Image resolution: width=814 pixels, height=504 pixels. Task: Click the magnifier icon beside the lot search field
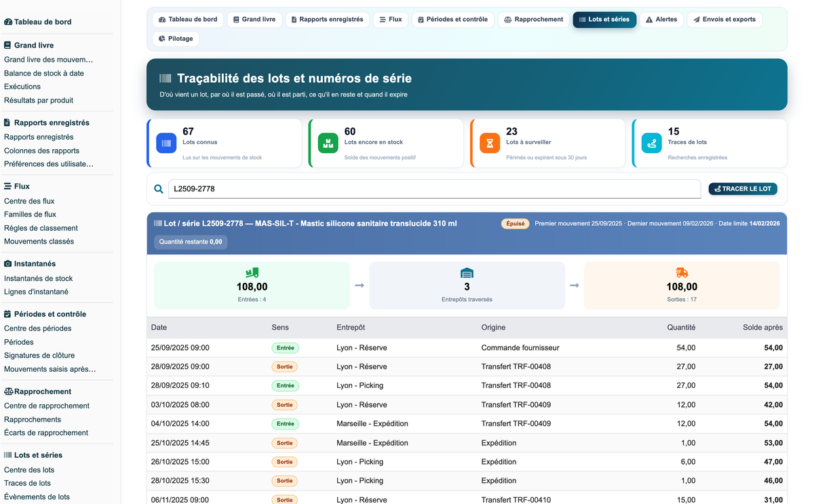(158, 189)
